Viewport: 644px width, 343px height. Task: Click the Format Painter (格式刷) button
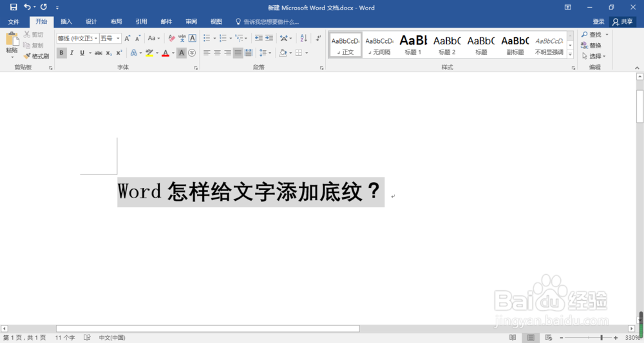37,56
